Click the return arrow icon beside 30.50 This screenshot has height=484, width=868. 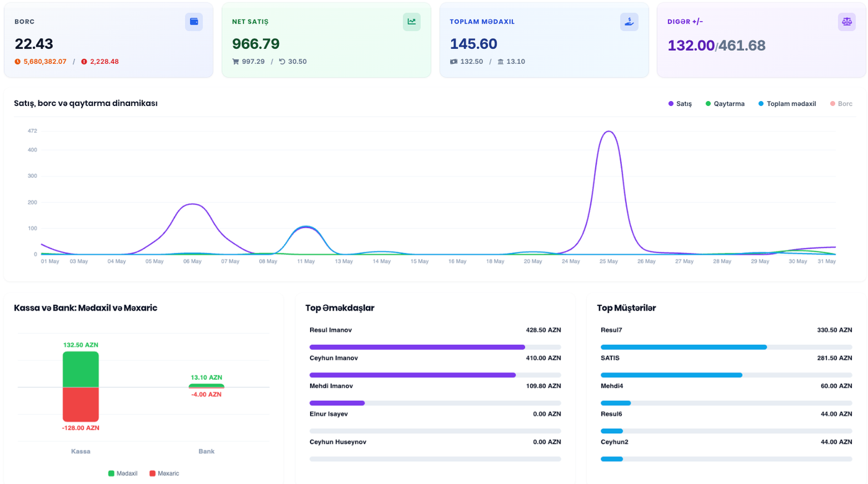point(282,61)
